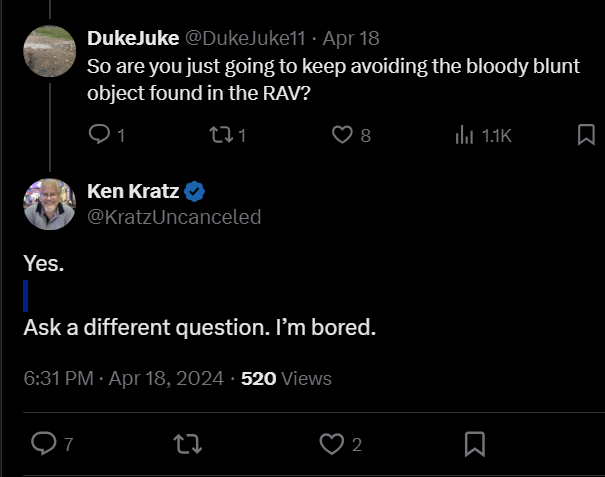This screenshot has height=477, width=605.
Task: Like Ken Kratz's tweet
Action: pos(331,443)
